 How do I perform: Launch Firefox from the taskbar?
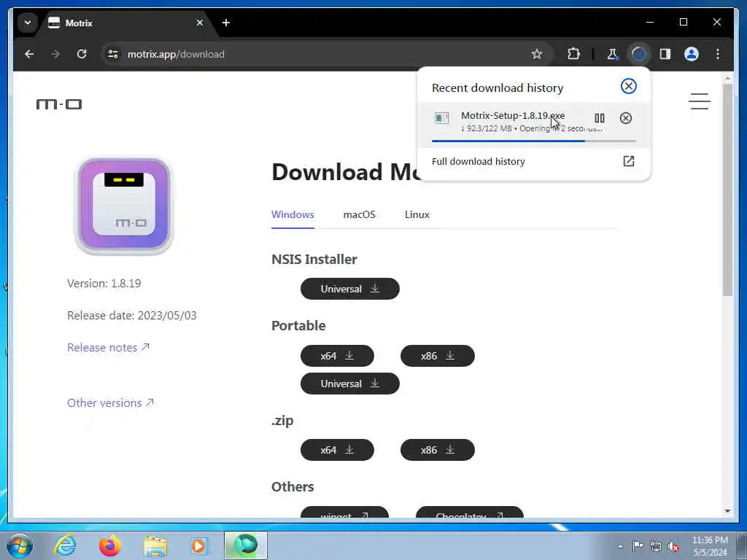pos(109,545)
